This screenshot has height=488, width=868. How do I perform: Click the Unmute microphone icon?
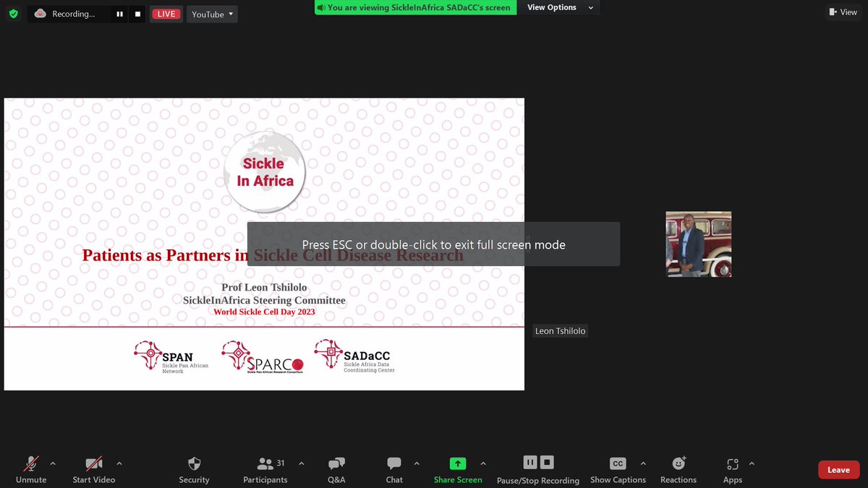point(31,463)
